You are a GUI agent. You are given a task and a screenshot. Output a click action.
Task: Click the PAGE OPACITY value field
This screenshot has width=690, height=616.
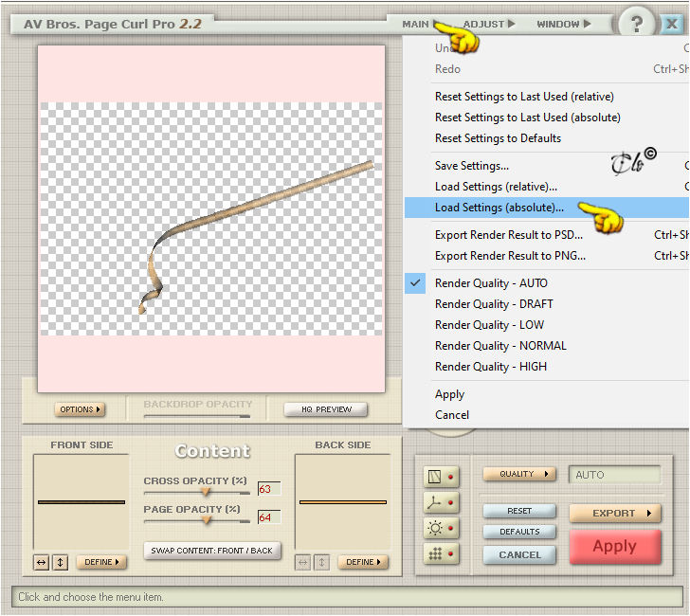(x=269, y=517)
